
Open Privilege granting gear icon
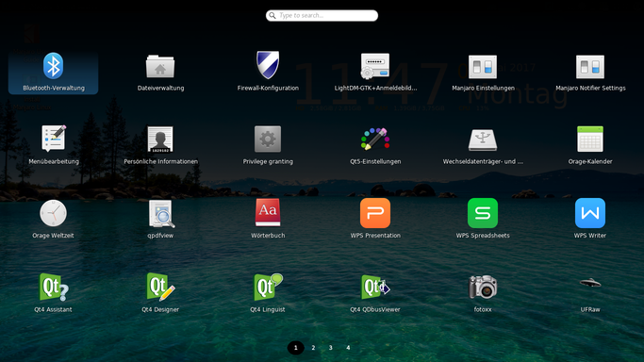(x=268, y=140)
